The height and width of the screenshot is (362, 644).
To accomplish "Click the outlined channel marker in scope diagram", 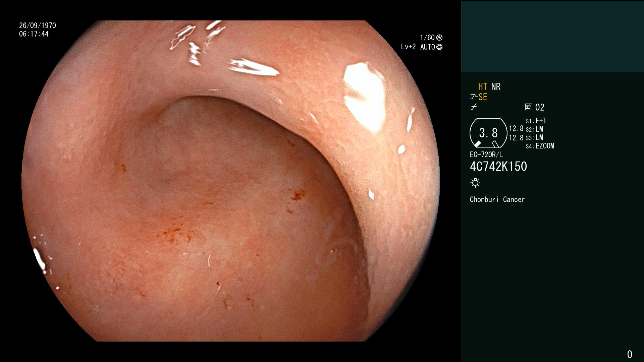I will coord(495,144).
